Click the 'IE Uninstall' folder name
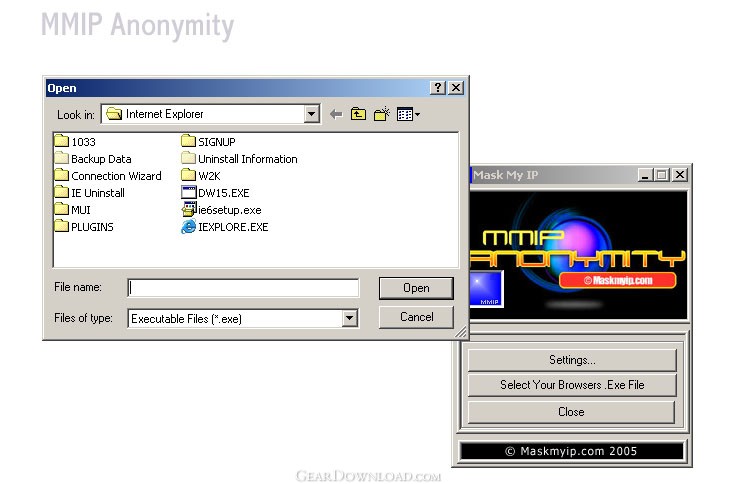This screenshot has width=737, height=484. point(98,193)
